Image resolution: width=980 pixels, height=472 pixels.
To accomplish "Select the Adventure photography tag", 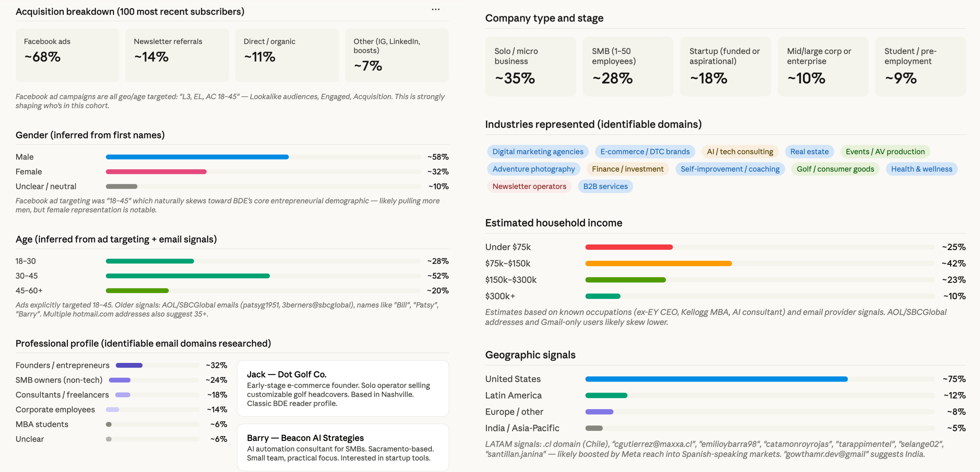I will 533,169.
